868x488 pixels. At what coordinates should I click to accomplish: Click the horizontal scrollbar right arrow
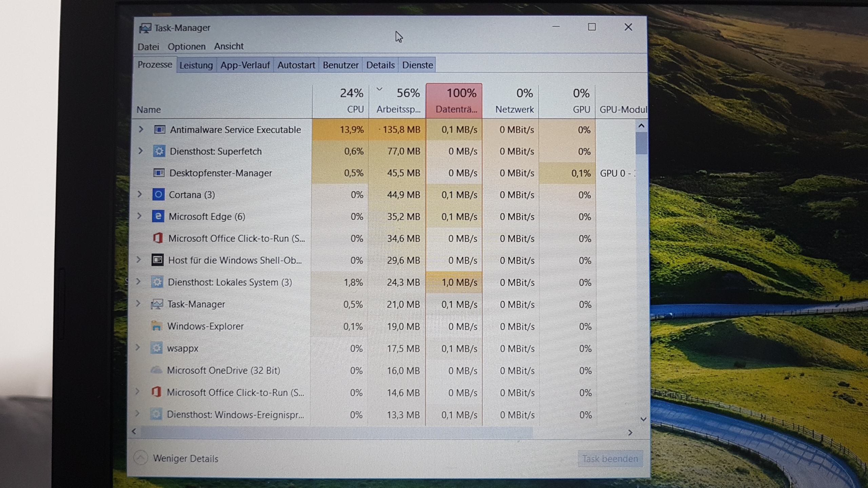click(x=630, y=432)
